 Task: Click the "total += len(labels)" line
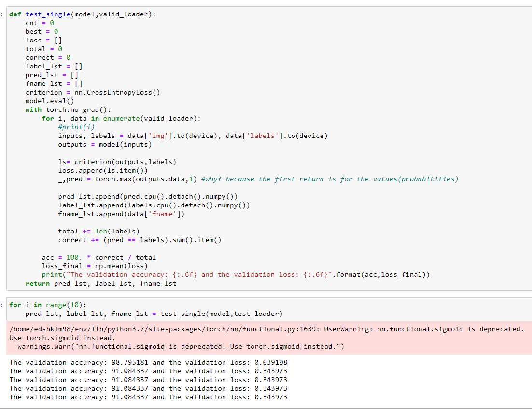(x=99, y=231)
